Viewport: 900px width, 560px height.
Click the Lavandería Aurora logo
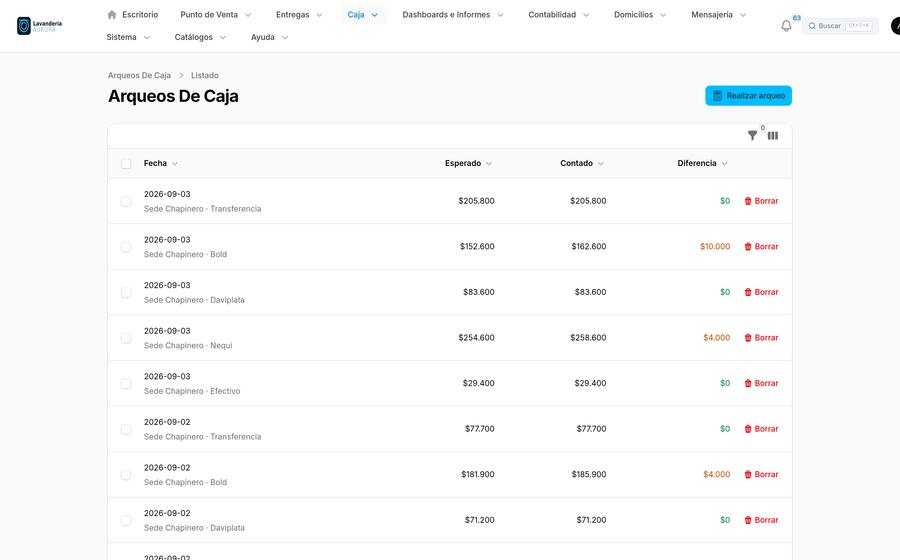point(40,26)
